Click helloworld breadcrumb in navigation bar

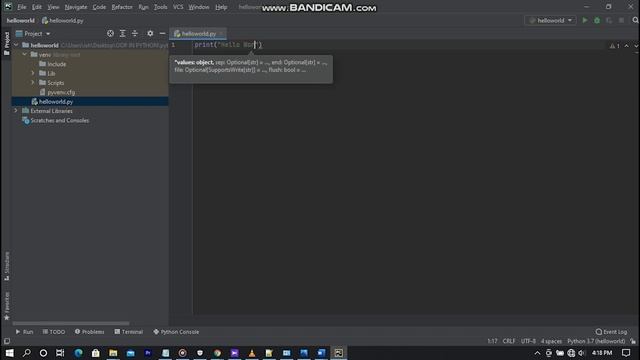20,20
